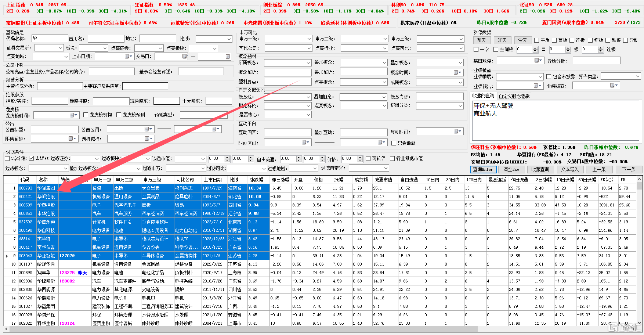Click the row pointer arrow beside row 9
644x335 pixels.
(x=7, y=256)
